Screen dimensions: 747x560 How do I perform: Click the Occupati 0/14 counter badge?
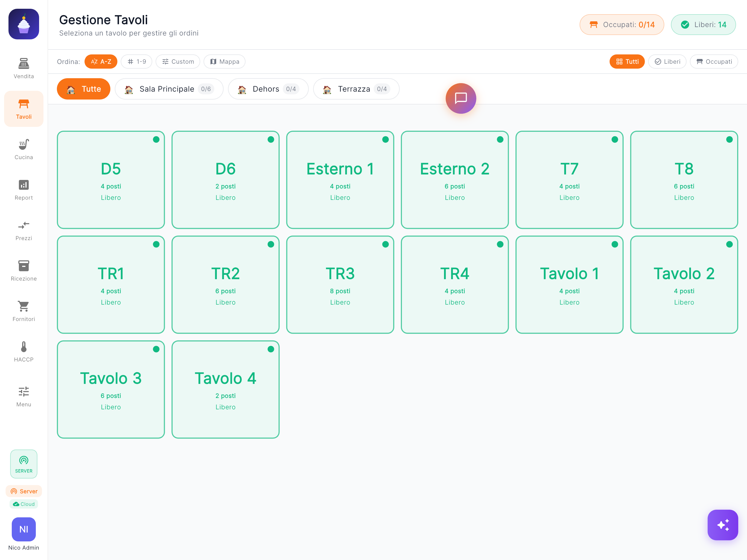(x=621, y=24)
